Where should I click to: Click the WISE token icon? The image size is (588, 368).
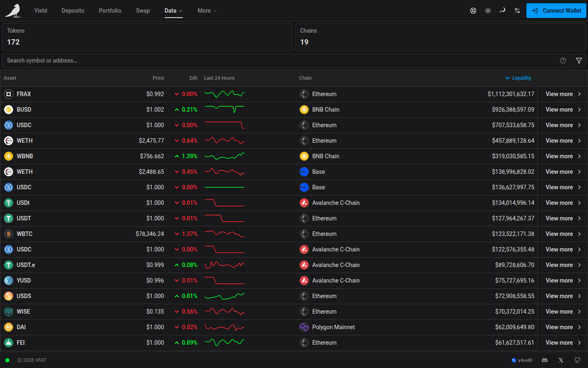pos(9,312)
